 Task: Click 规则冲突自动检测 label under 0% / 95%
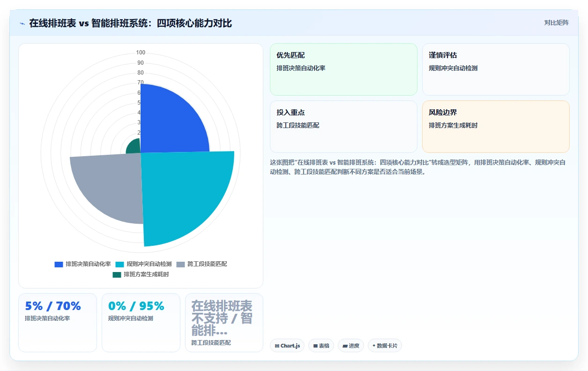[x=131, y=318]
